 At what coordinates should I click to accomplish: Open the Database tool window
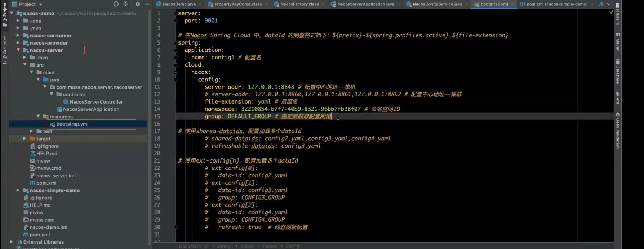[x=618, y=72]
